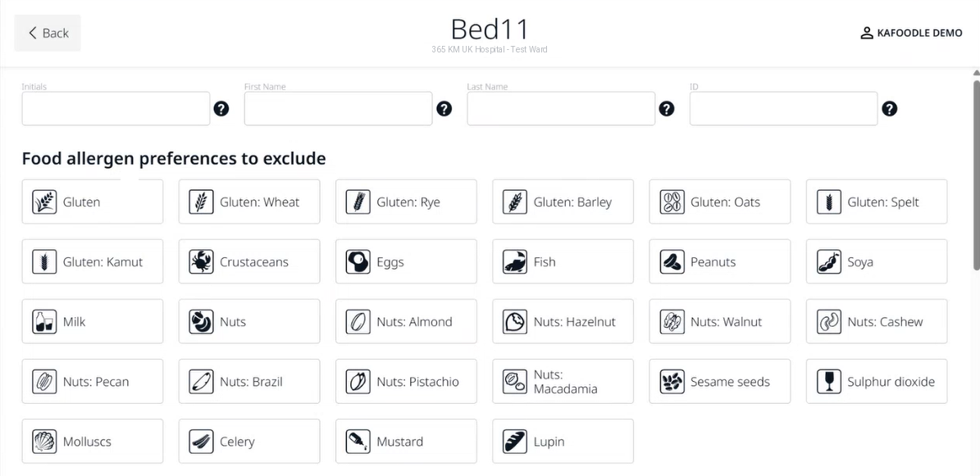
Task: Click the fried egg icon for Eggs
Action: click(x=358, y=261)
